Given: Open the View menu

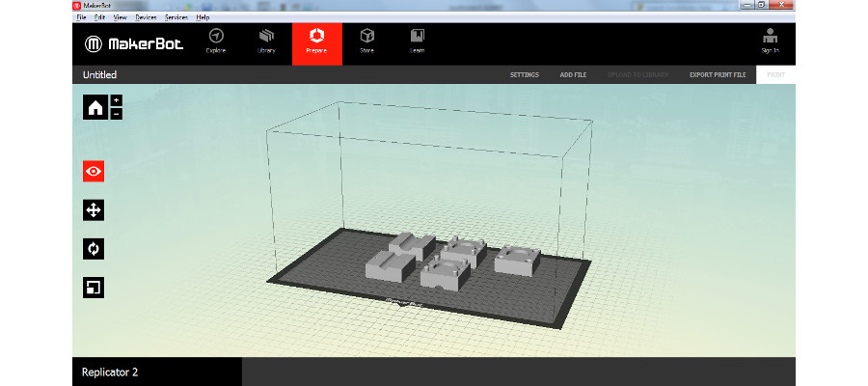Looking at the screenshot, I should (x=121, y=17).
